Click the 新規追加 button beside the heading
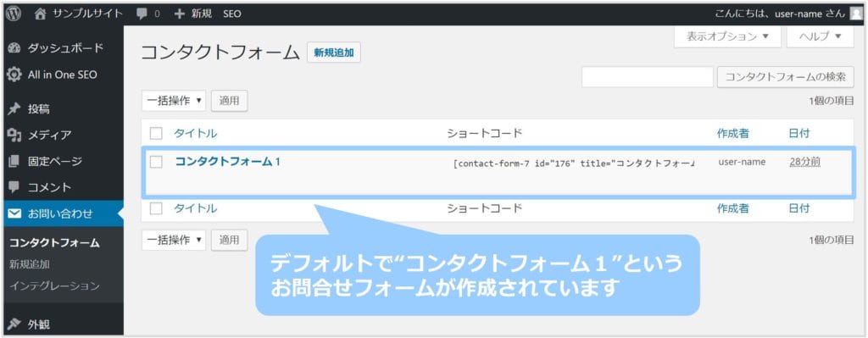 pos(334,53)
